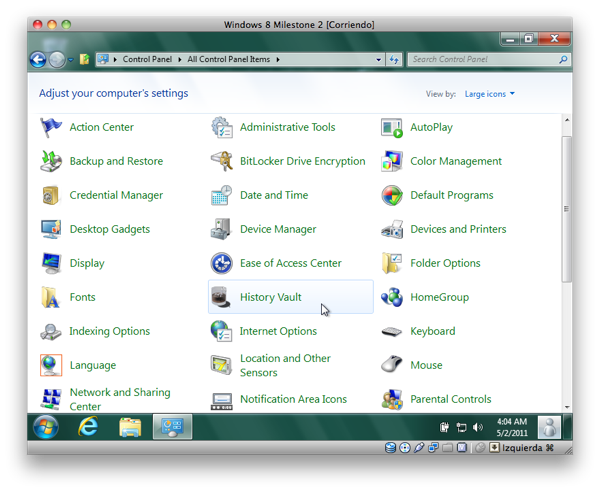Screen dimensions: 600x492
Task: Open the HomeGroup spheres icon
Action: pyautogui.click(x=392, y=297)
